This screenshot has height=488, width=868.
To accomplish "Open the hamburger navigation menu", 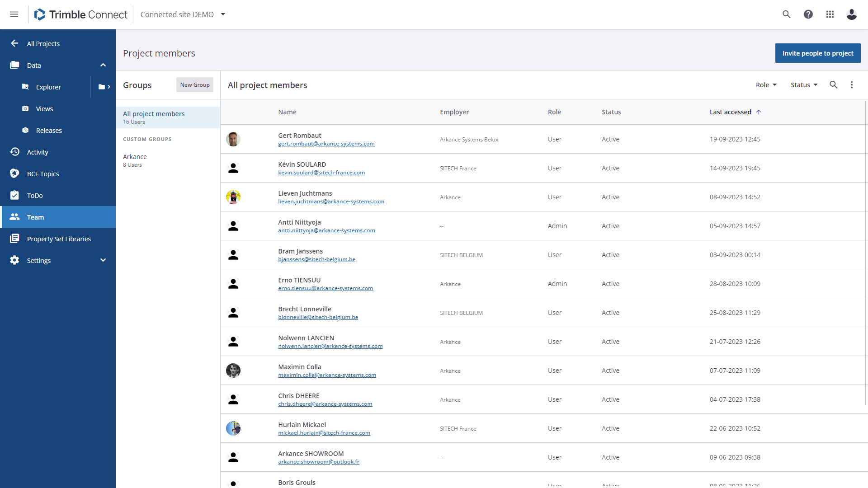I will [14, 14].
